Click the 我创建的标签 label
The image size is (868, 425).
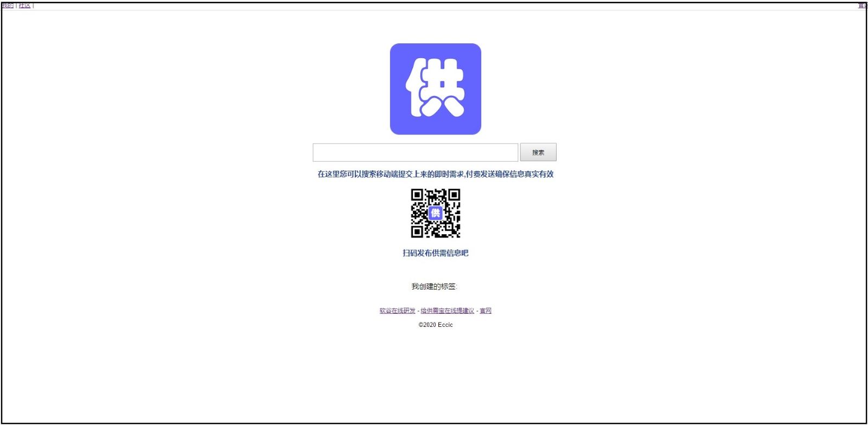coord(434,286)
